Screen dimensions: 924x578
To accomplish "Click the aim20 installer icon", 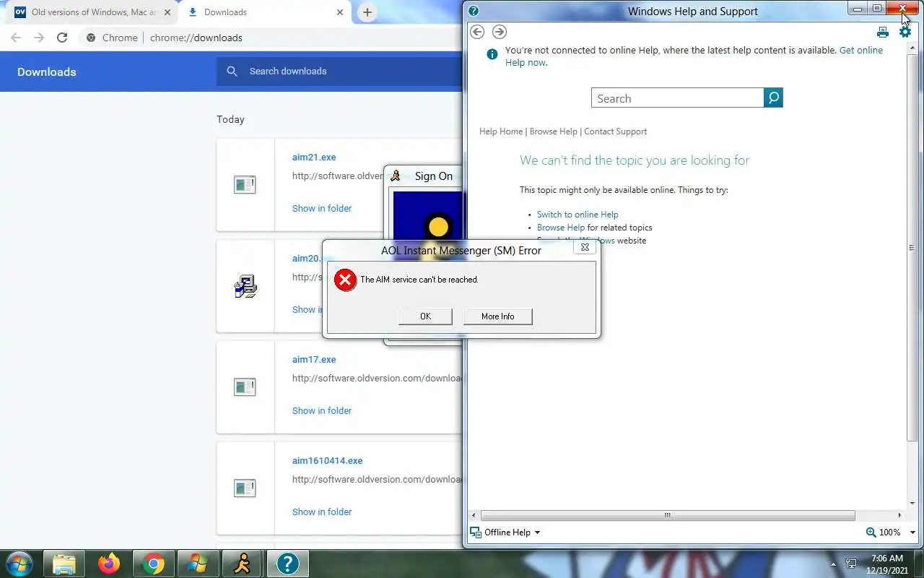I will (245, 286).
